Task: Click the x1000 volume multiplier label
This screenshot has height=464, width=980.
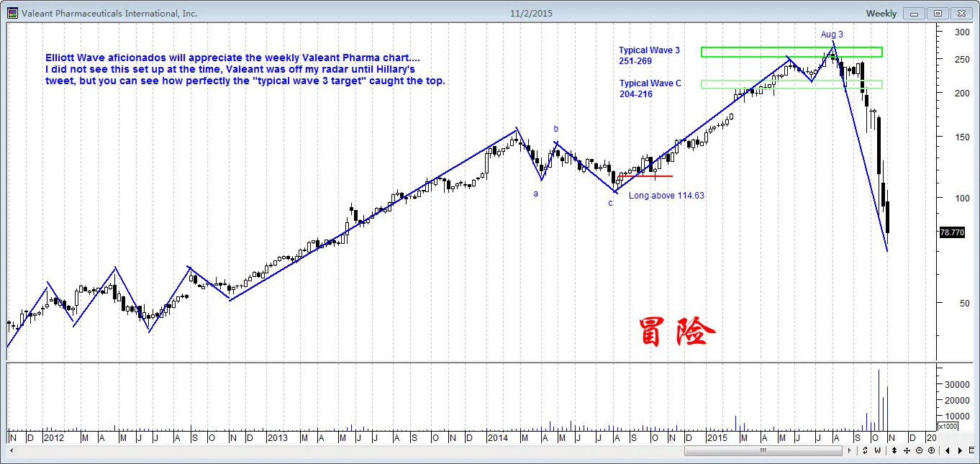Action: (948, 426)
